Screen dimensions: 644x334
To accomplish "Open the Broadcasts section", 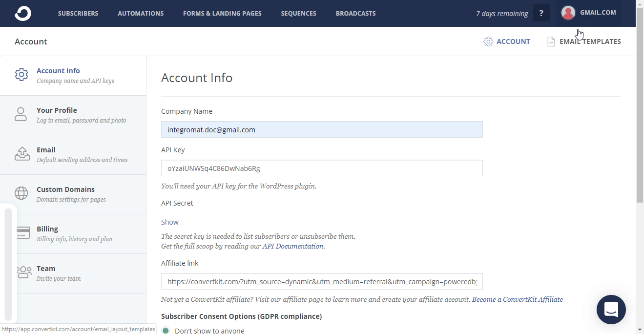I will [x=355, y=14].
